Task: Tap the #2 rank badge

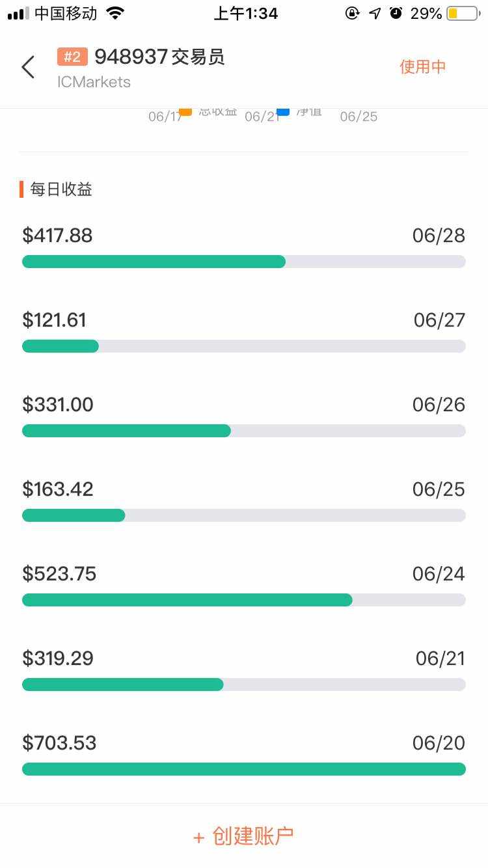Action: (72, 57)
